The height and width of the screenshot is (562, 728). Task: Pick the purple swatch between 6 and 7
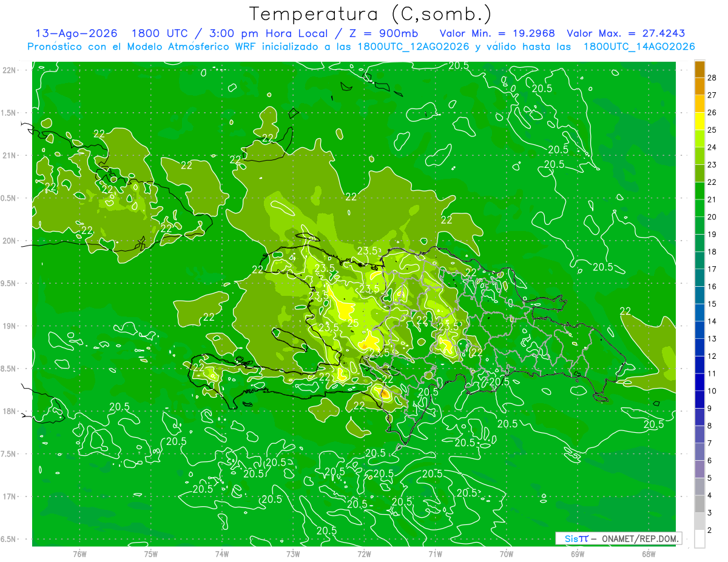click(x=699, y=452)
